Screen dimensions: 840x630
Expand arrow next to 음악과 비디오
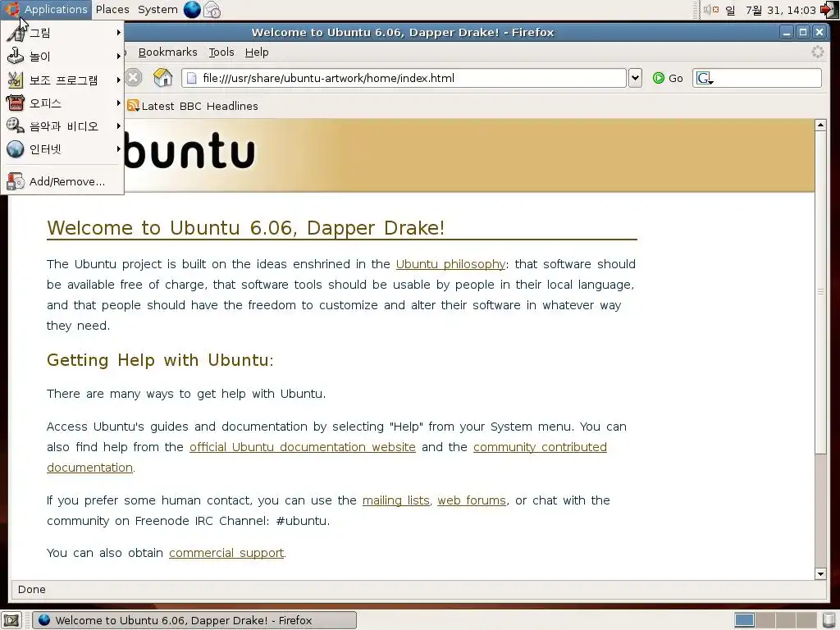tap(118, 126)
